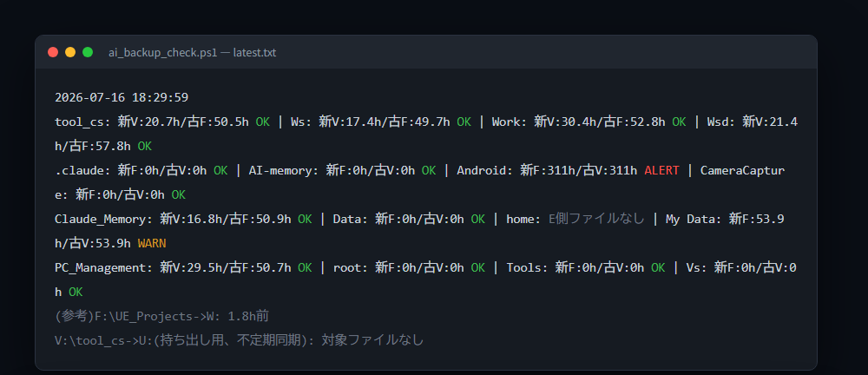This screenshot has width=868, height=375.
Task: Click the home: label
Action: [523, 220]
